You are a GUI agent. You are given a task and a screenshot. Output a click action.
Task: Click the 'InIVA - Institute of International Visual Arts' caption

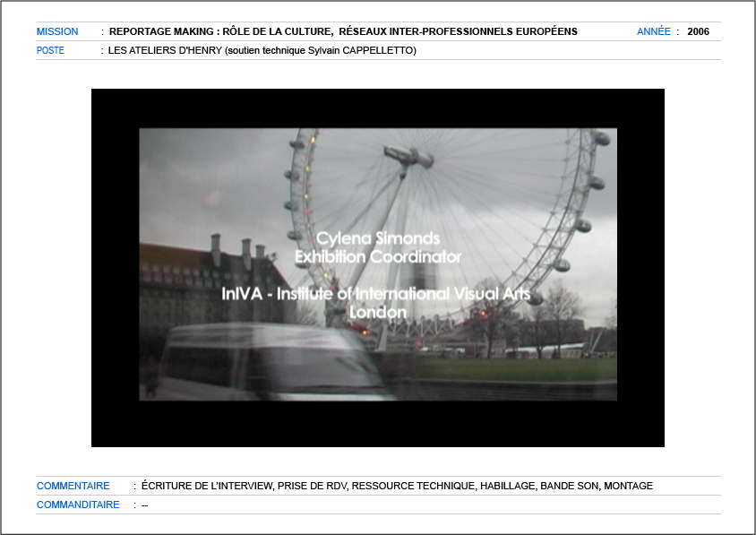click(x=376, y=293)
